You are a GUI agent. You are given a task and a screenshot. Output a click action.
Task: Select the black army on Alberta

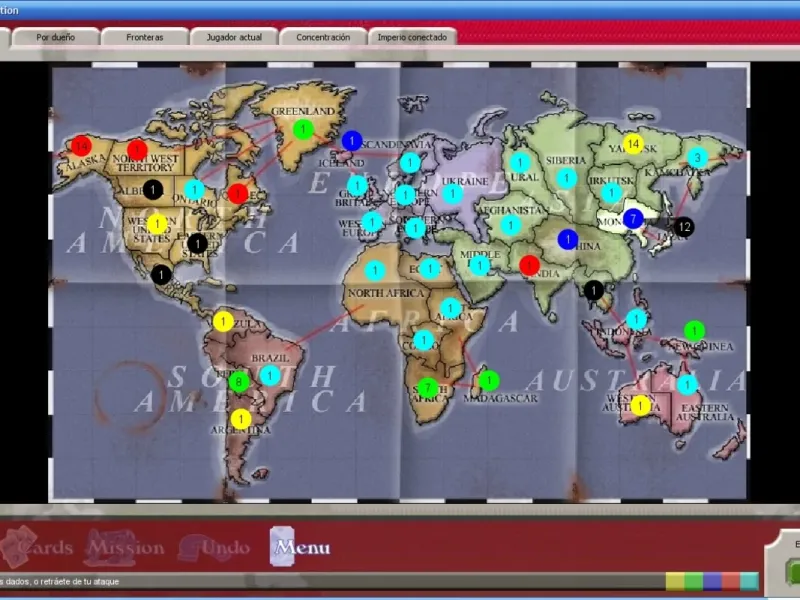[153, 190]
